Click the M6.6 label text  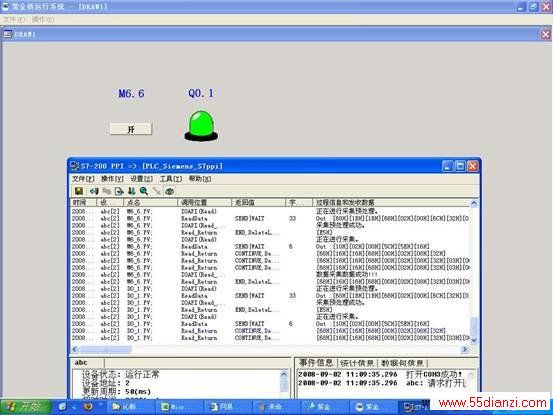(x=131, y=93)
